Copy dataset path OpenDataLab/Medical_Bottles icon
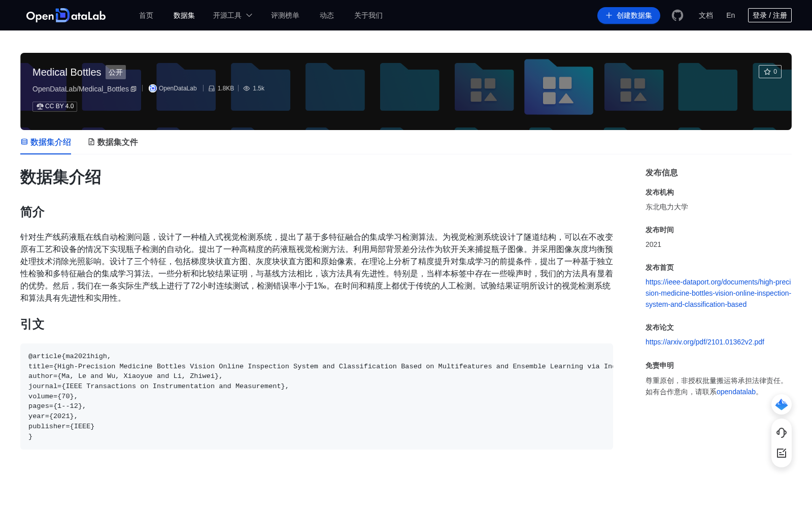The width and height of the screenshot is (812, 508). pos(133,89)
